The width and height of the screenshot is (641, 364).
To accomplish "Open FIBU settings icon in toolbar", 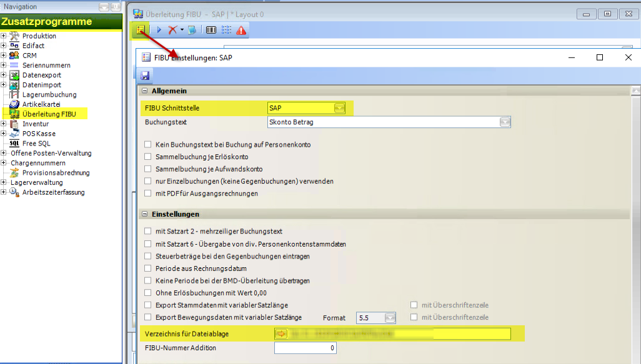I will click(x=141, y=29).
